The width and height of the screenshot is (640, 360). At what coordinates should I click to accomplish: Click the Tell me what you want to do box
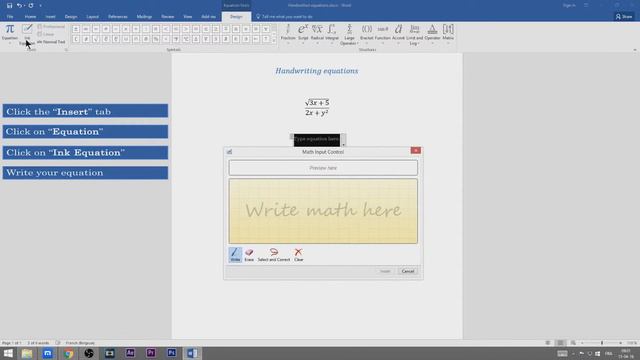[x=284, y=17]
